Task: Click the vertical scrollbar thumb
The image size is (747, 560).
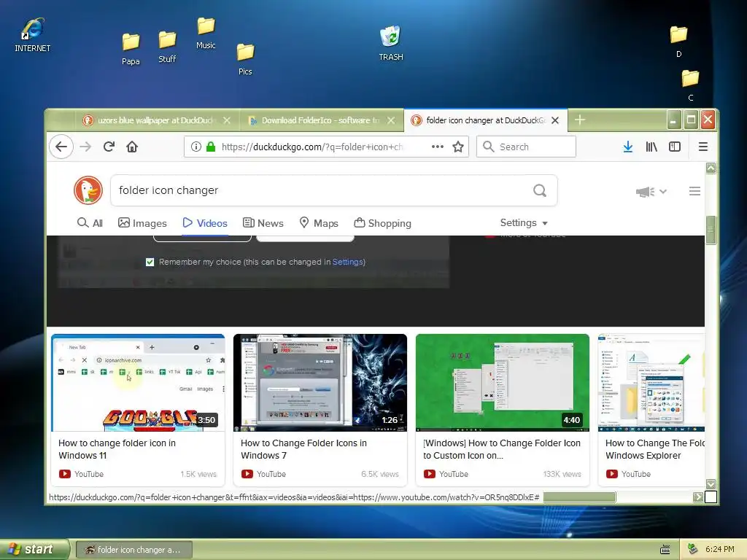Action: (711, 230)
